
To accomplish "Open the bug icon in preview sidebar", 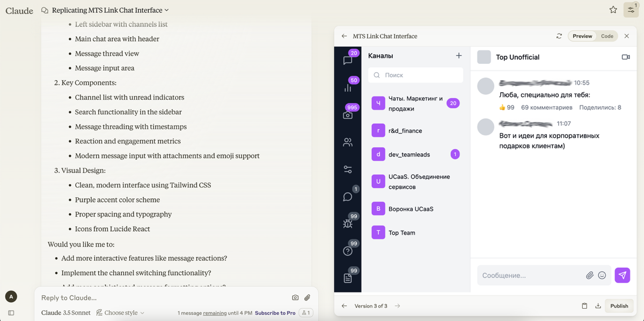I will [348, 224].
